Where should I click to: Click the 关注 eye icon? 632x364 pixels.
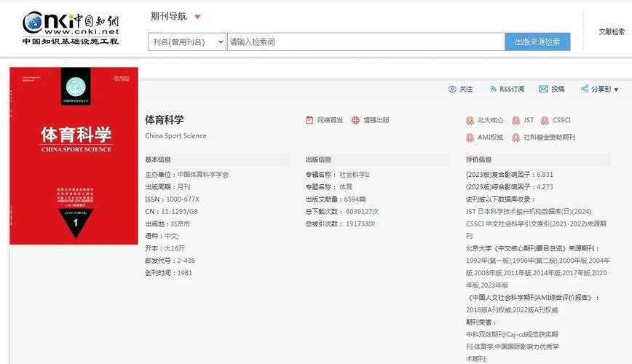452,89
